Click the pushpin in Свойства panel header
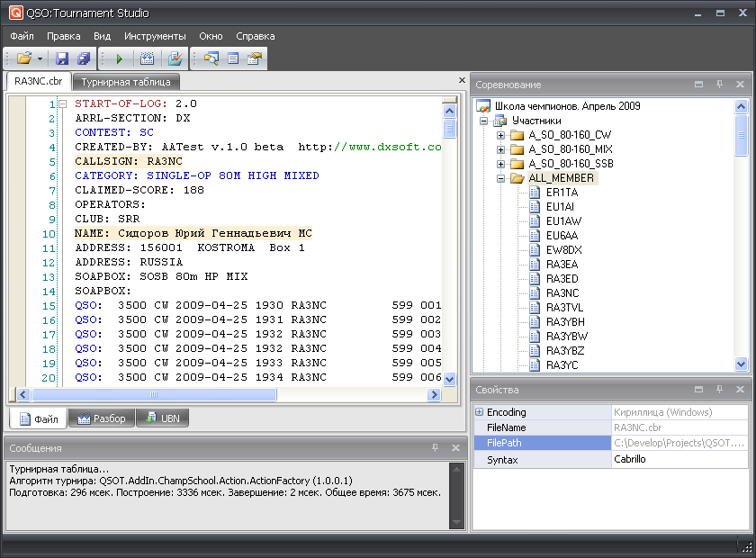 click(719, 390)
